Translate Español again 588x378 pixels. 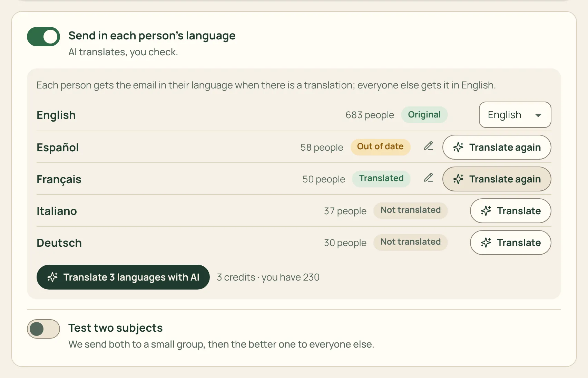click(x=497, y=147)
